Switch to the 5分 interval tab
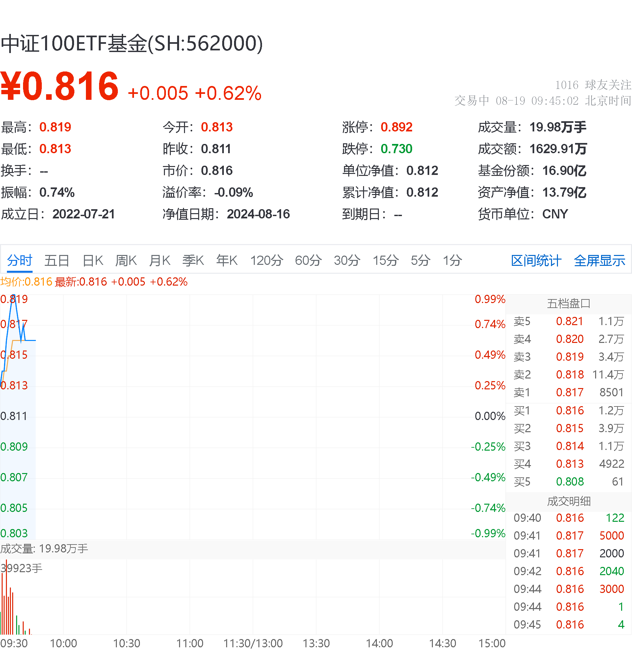This screenshot has width=632, height=672. tap(421, 261)
